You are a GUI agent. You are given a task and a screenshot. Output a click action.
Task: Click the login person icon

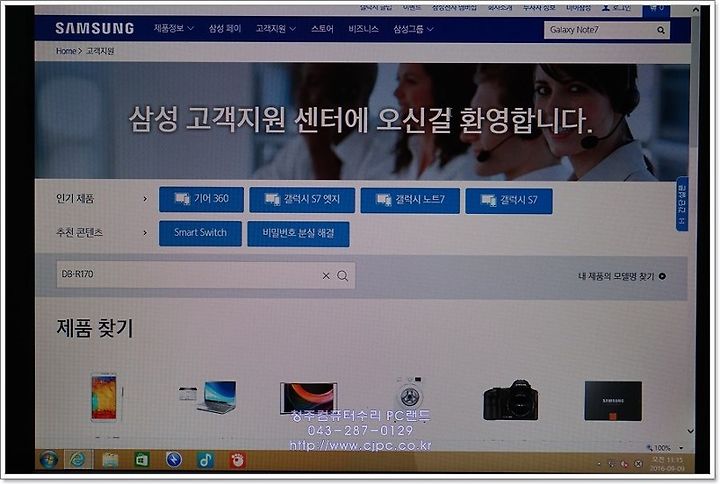click(x=606, y=8)
